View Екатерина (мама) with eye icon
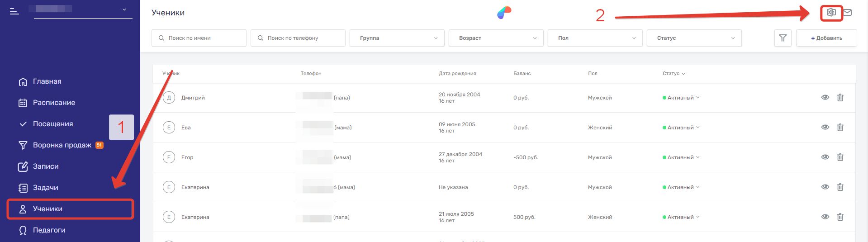868x242 pixels. [825, 187]
